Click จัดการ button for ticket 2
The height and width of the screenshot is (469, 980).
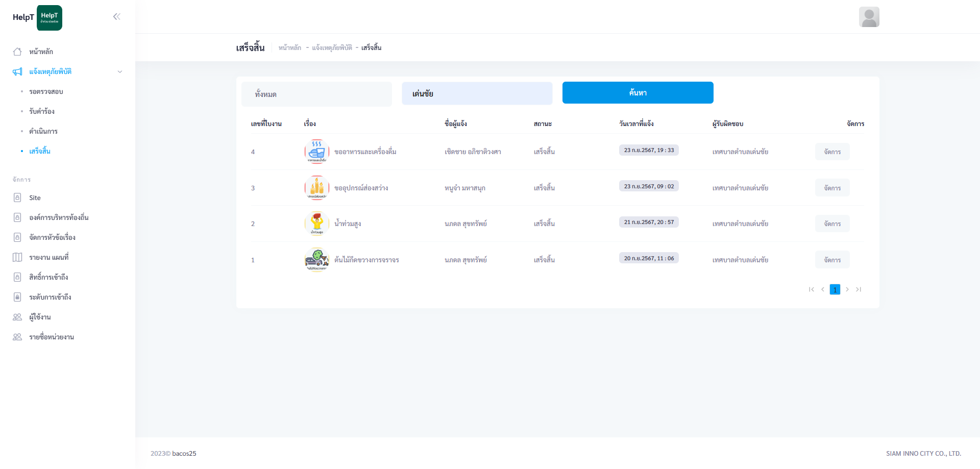coord(832,224)
